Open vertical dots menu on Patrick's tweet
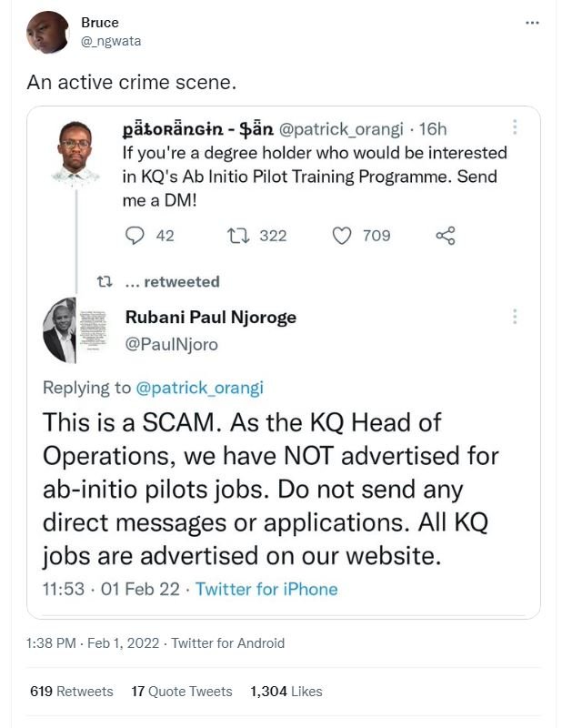 [516, 127]
